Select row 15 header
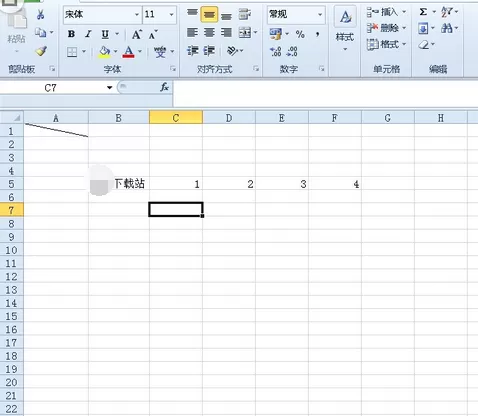 (x=12, y=316)
